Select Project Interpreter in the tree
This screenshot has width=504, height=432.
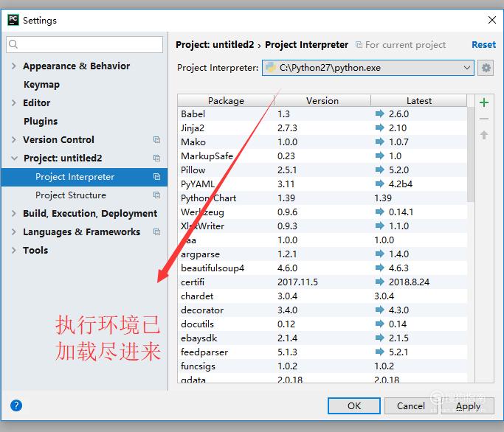click(x=84, y=177)
